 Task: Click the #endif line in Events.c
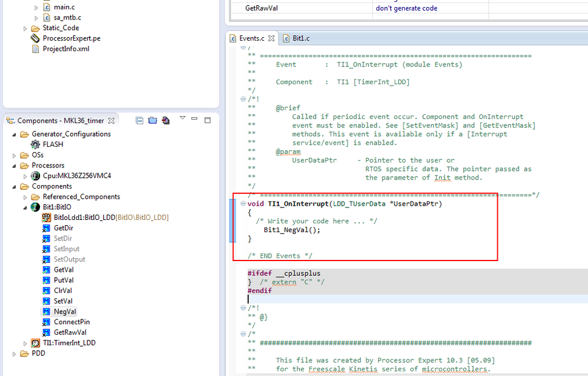(259, 291)
